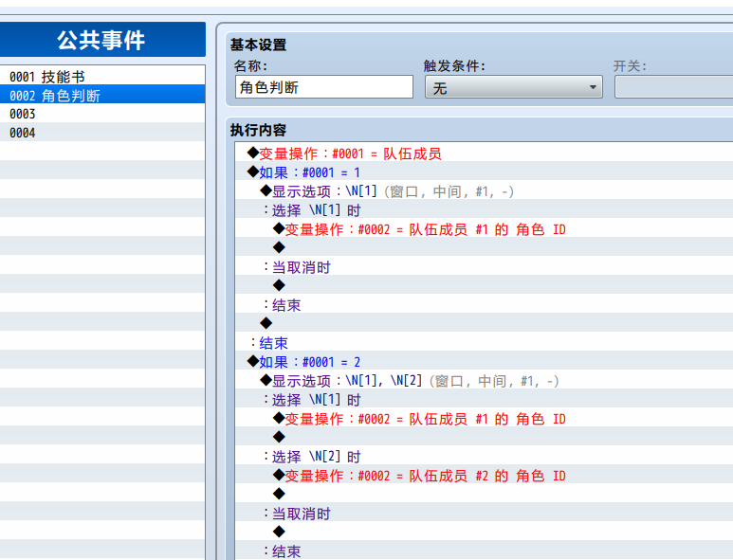Select the 变量操作 #0001 = 队伍成员 line
The image size is (733, 560).
click(484, 154)
